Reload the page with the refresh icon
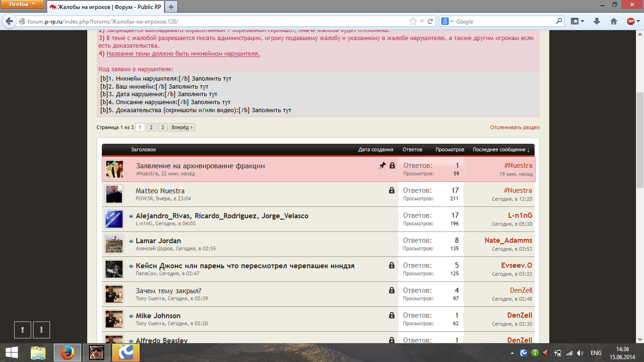644x362 pixels. point(430,22)
